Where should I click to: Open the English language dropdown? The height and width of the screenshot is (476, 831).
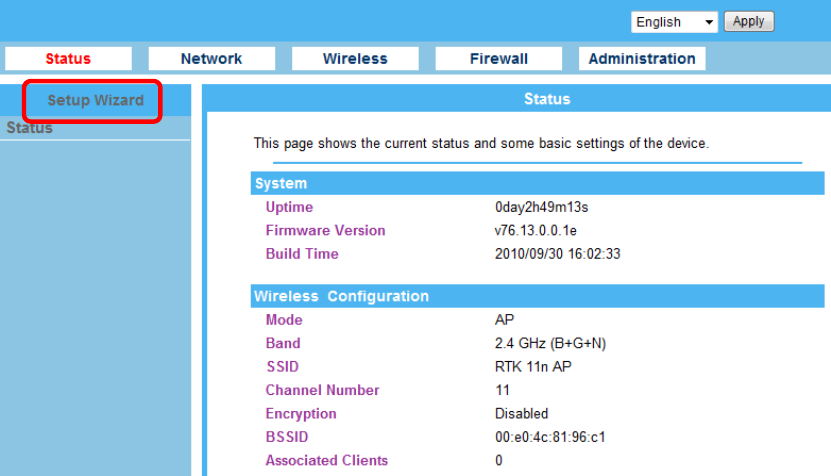[x=674, y=22]
